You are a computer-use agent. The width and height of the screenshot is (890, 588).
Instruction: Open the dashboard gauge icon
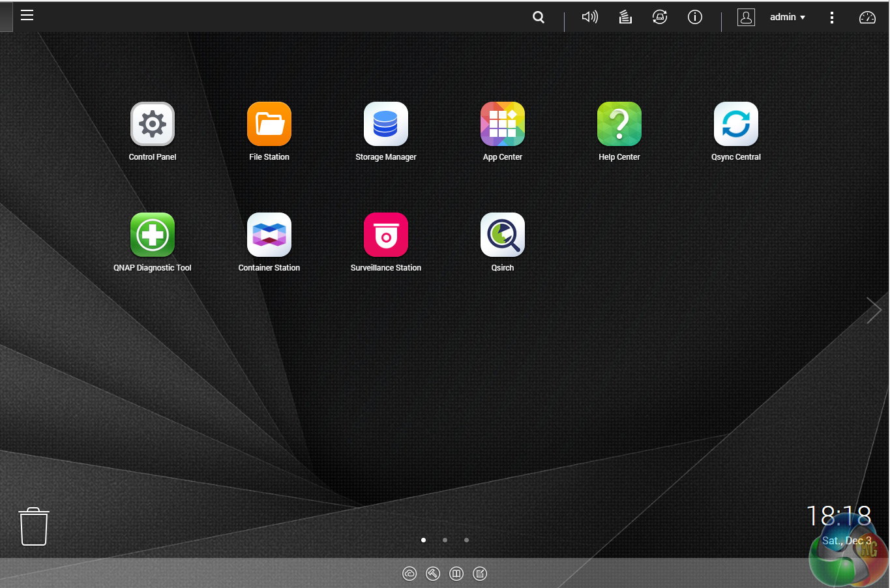[x=867, y=18]
